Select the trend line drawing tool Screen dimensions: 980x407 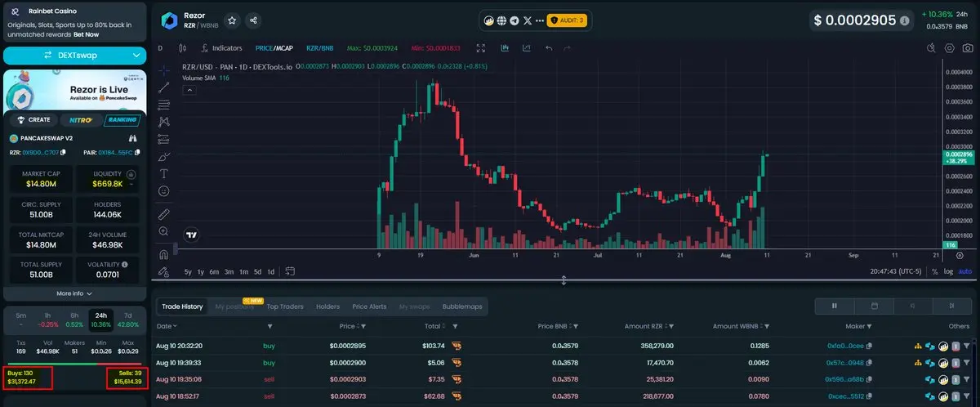click(164, 87)
